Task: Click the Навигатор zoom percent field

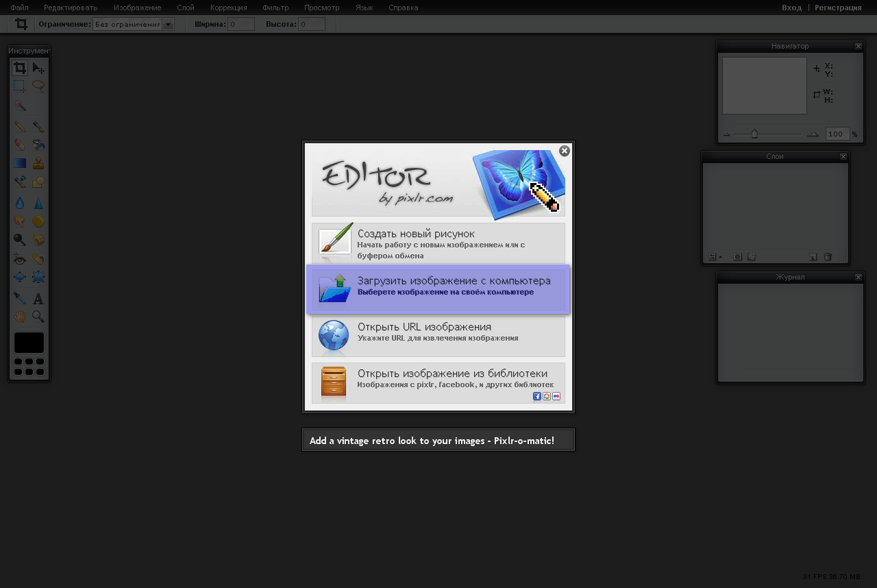Action: 837,134
